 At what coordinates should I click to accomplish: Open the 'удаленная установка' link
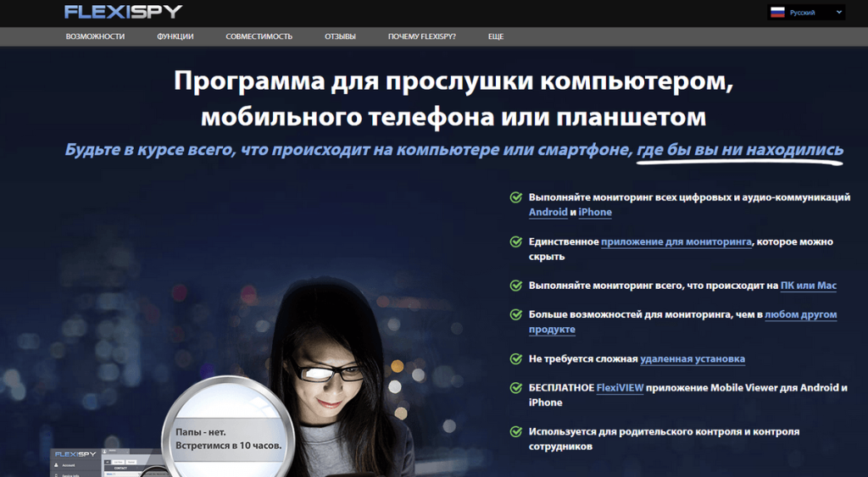click(x=693, y=358)
